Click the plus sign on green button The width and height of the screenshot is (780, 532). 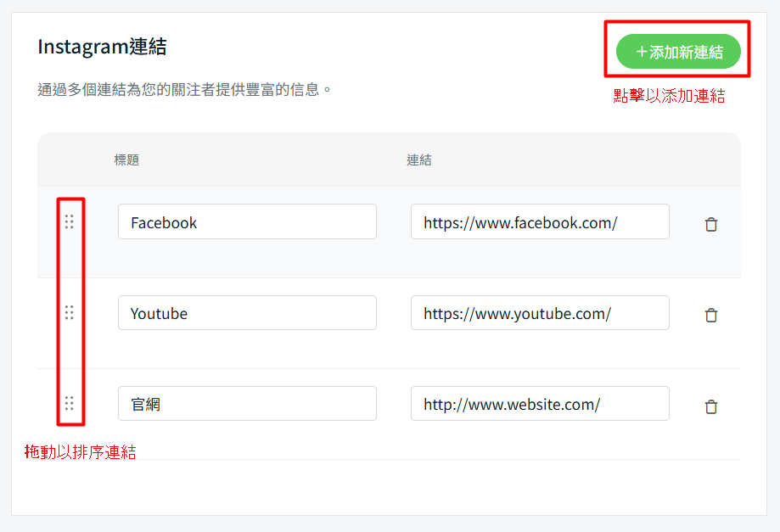coord(642,53)
